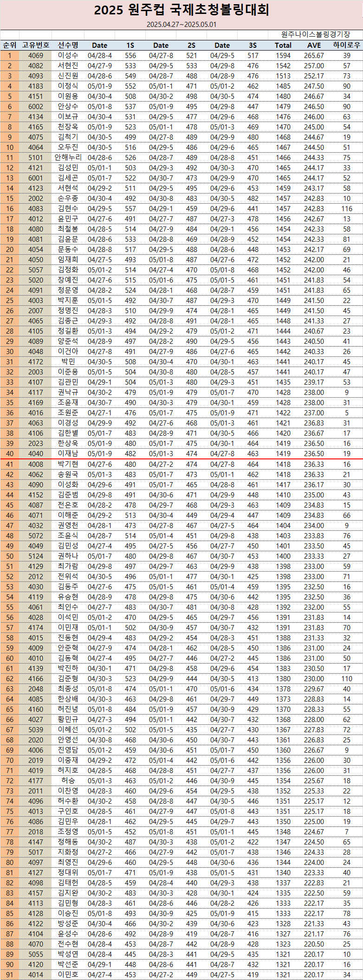
Task: Click the 하이로우 column header
Action: [x=347, y=45]
